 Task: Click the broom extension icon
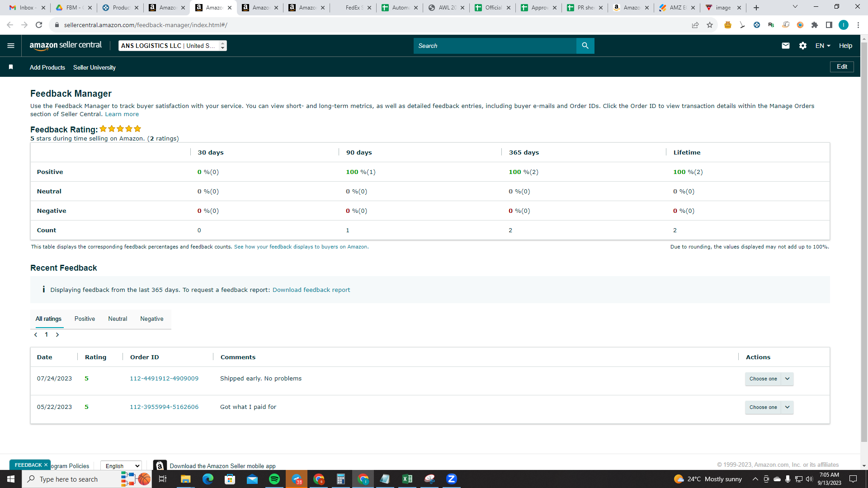pos(742,25)
